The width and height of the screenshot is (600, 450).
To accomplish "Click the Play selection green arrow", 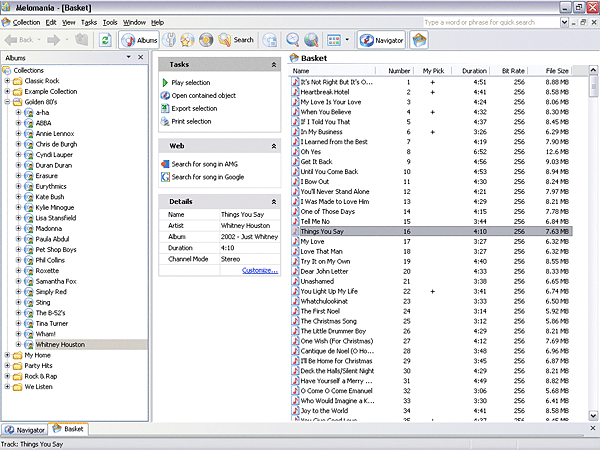I will [165, 82].
